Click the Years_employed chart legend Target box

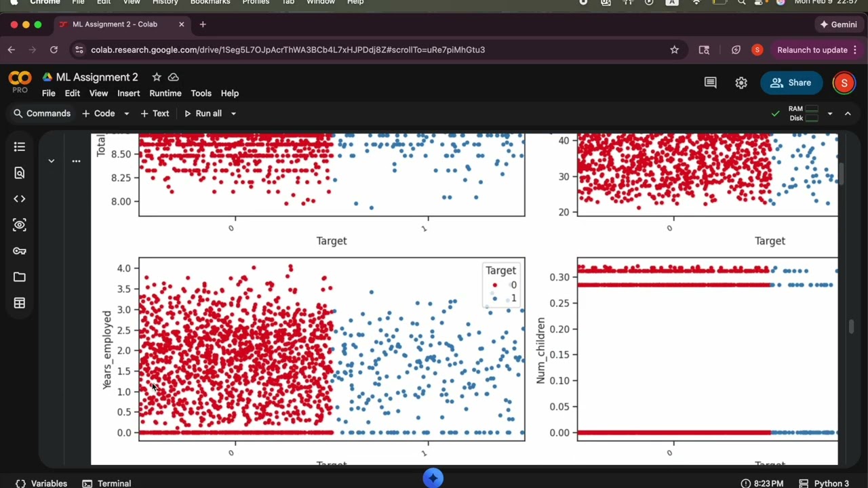click(501, 284)
